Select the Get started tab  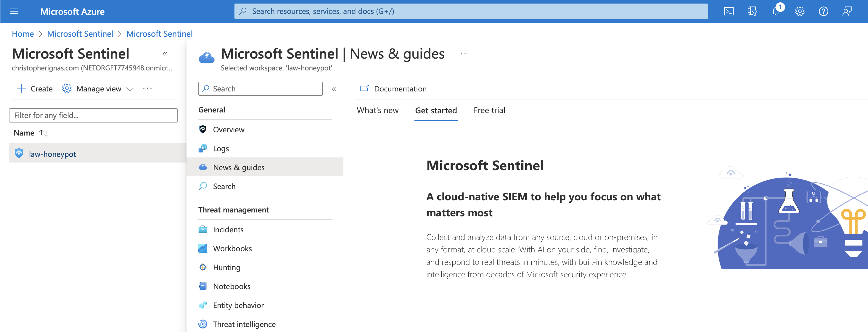click(436, 110)
